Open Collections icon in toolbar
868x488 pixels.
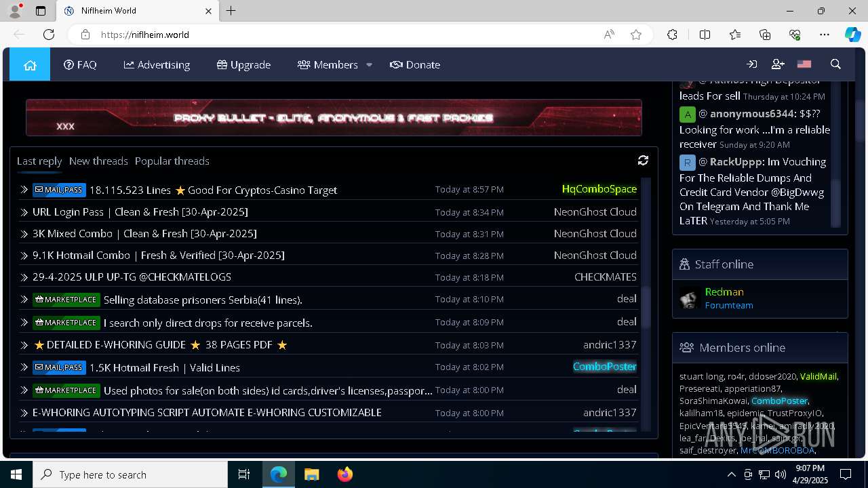click(x=765, y=35)
